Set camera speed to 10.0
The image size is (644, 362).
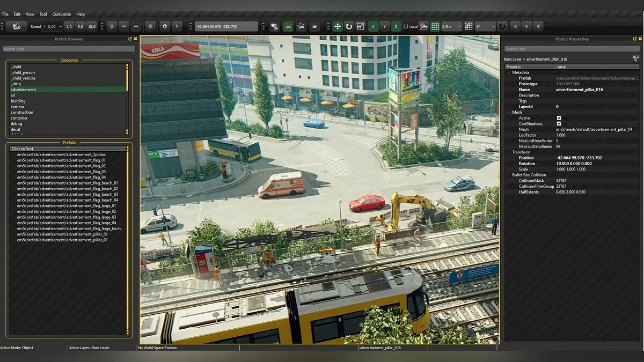click(92, 26)
